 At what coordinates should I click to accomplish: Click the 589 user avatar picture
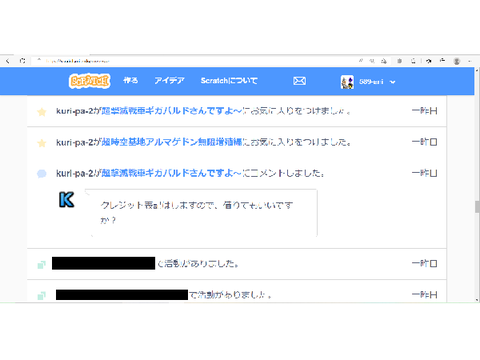point(347,82)
